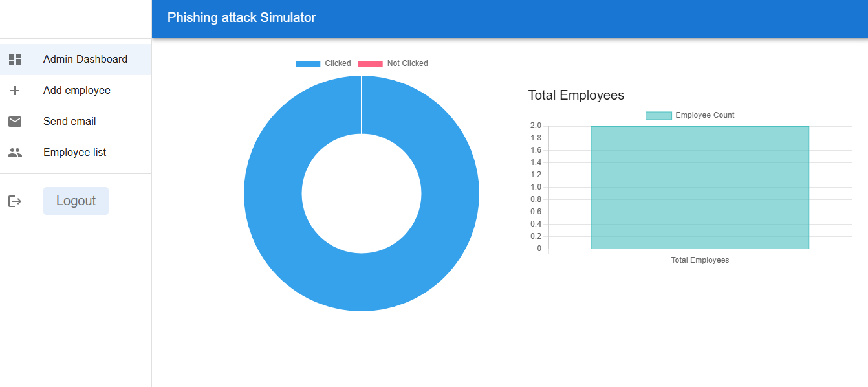868x387 pixels.
Task: Open the Admin Dashboard menu item
Action: 85,60
